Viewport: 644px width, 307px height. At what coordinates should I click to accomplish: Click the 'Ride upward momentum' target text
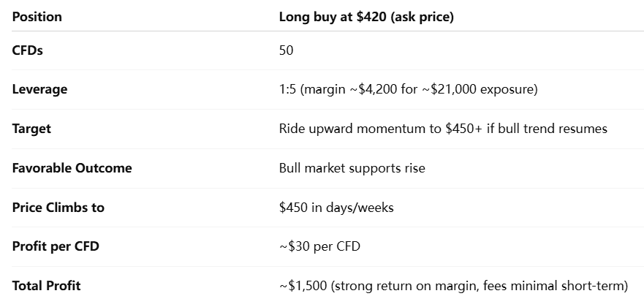(340, 129)
